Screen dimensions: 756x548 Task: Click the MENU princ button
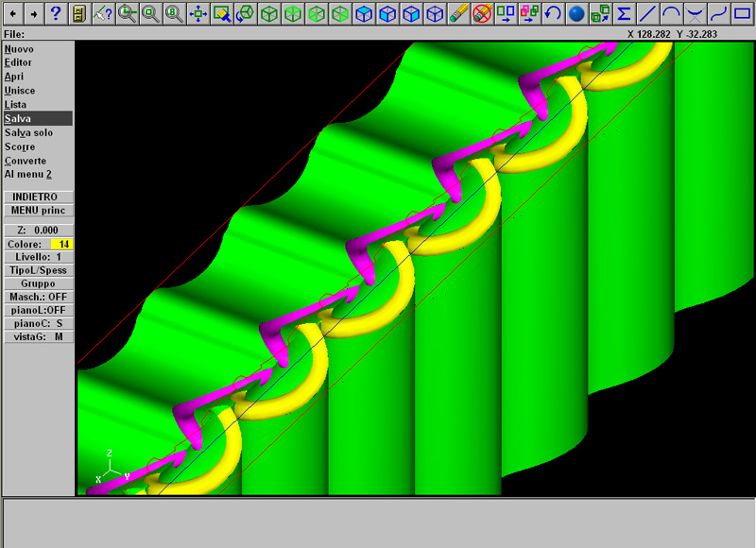coord(39,210)
